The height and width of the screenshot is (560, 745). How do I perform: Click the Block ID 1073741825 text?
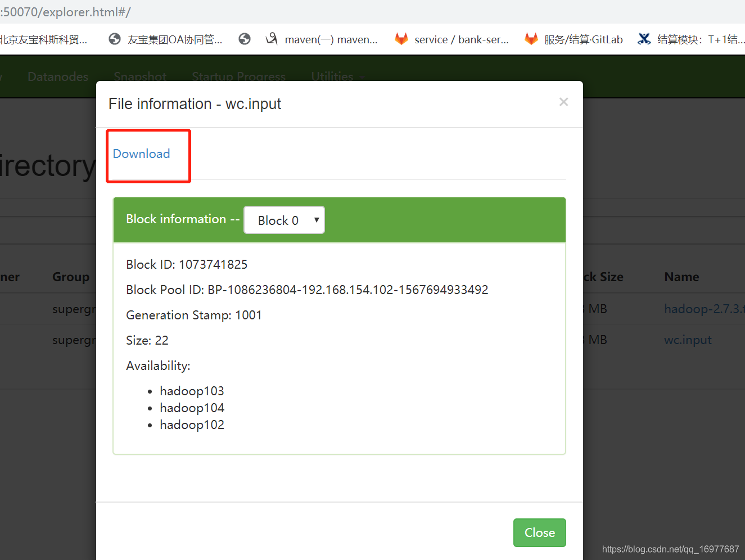pos(187,264)
